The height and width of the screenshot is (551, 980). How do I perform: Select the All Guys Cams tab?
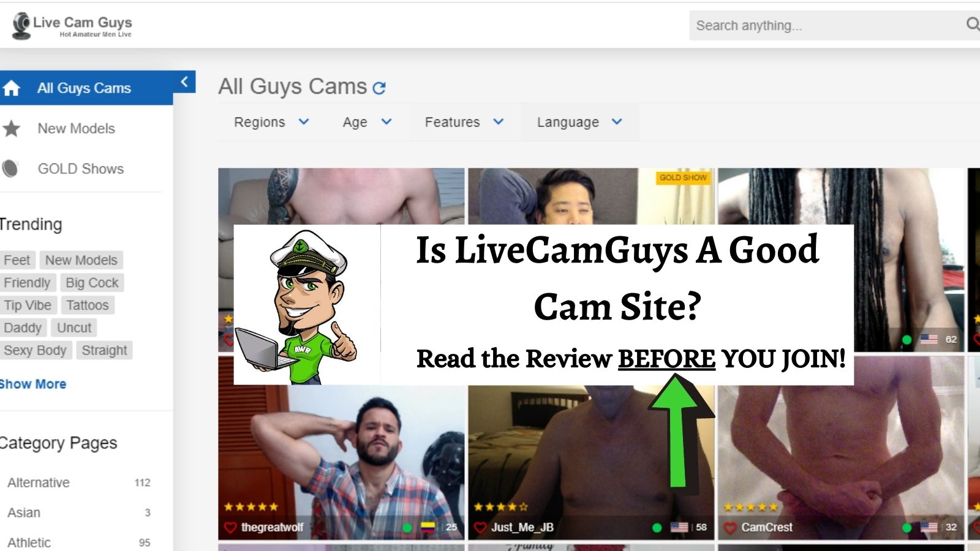click(x=84, y=88)
